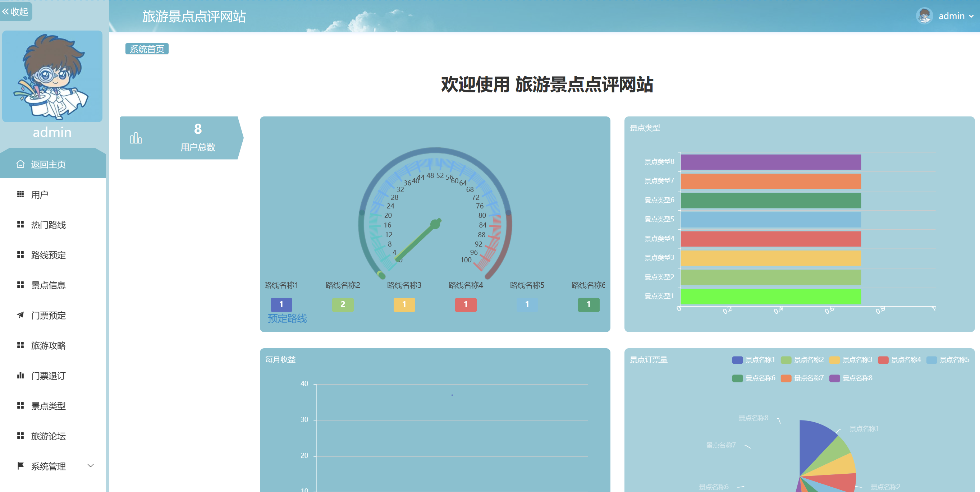Click the 预定路线 link under gauge

pos(287,318)
